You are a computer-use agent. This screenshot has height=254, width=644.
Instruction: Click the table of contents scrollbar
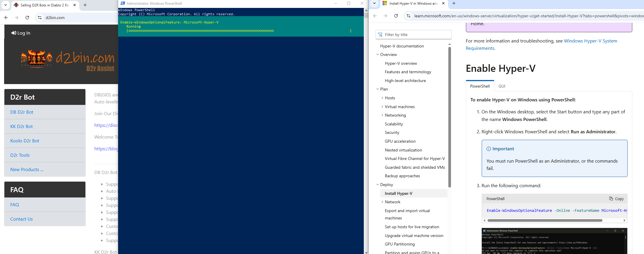click(450, 117)
